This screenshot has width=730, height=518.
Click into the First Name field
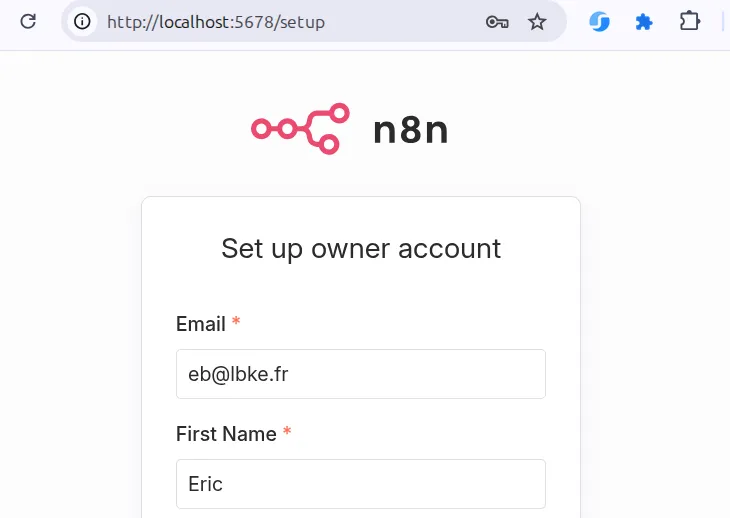tap(360, 484)
